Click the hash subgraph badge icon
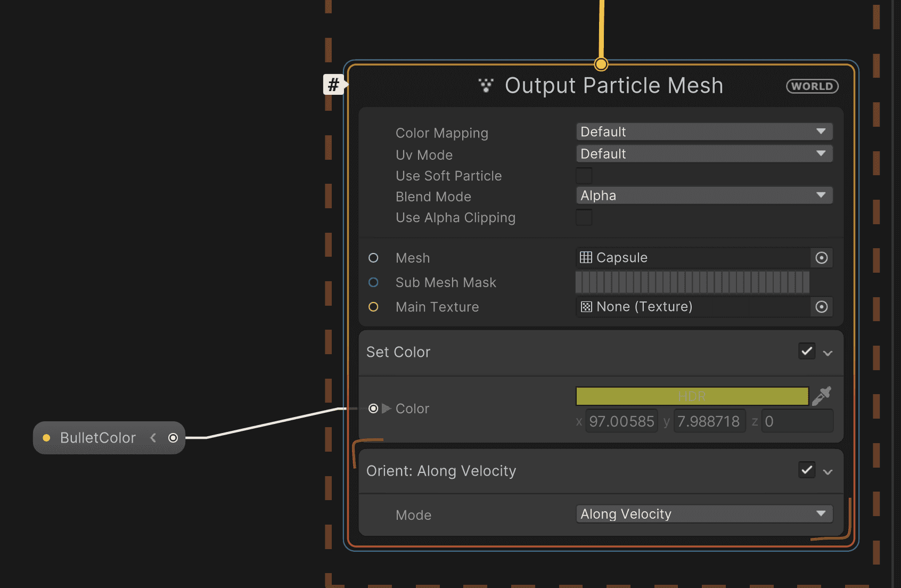The image size is (901, 588). [334, 84]
